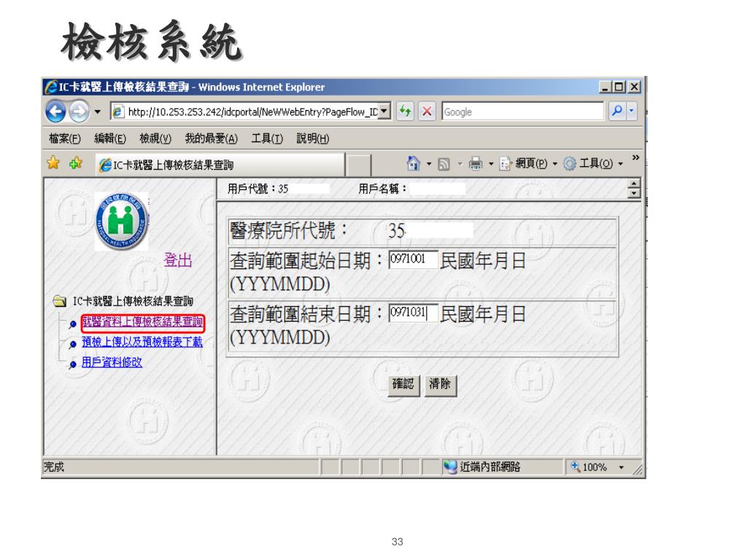This screenshot has height=560, width=747.
Task: Click the 清除 clear button
Action: click(x=440, y=384)
